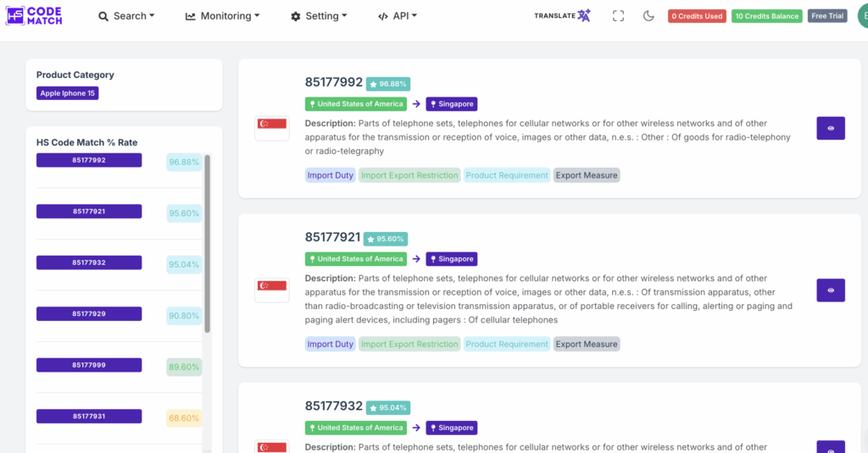Select the Import Duty tag under 85177992
The image size is (868, 453).
(x=331, y=175)
